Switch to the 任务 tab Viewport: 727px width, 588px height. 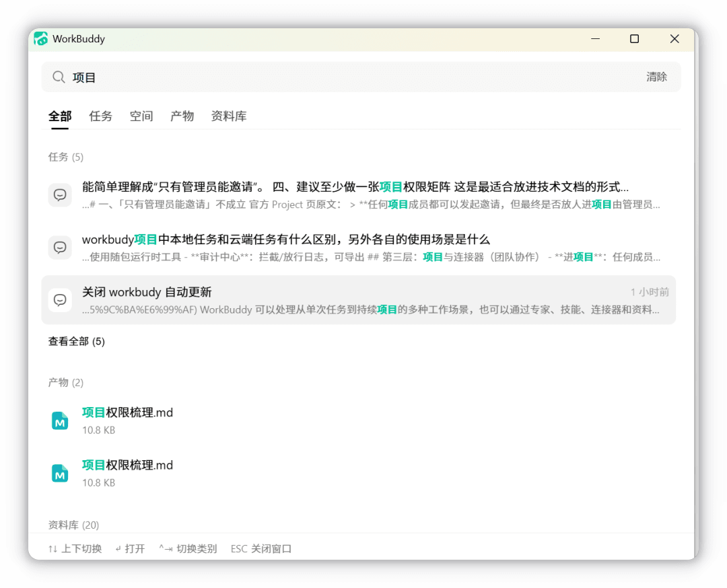100,116
